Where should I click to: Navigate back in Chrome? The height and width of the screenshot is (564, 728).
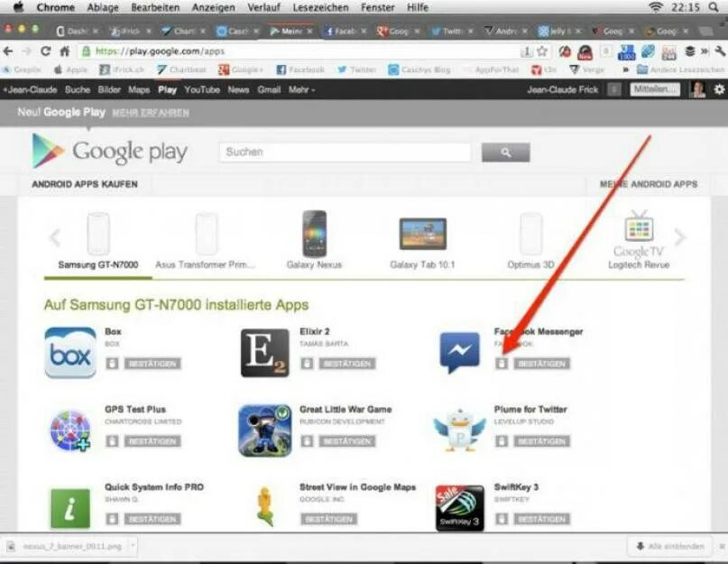[8, 51]
